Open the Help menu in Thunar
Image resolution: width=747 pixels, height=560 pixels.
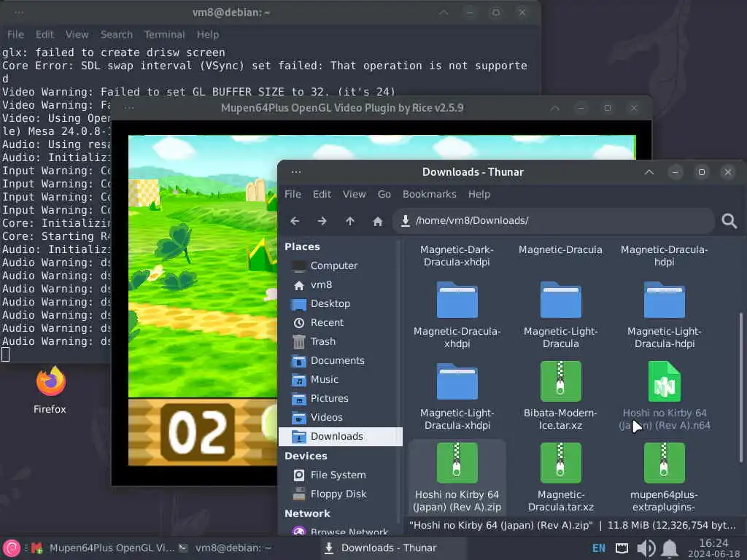(479, 194)
